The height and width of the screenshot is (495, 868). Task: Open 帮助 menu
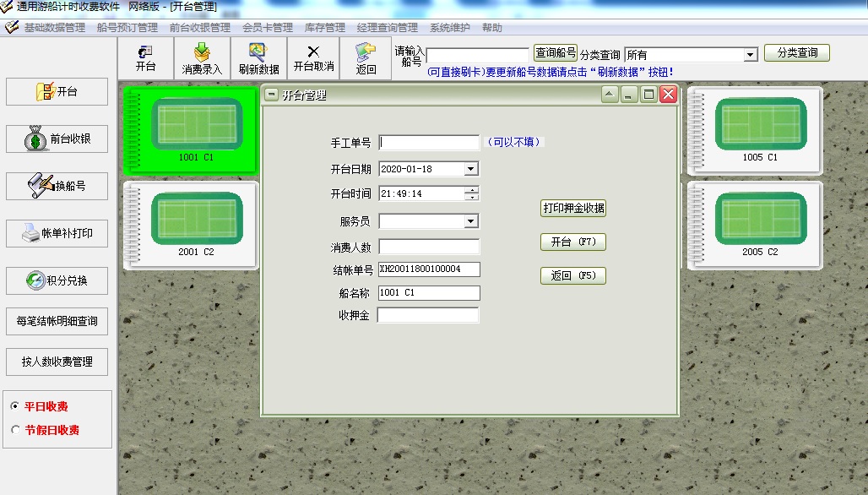coord(491,28)
